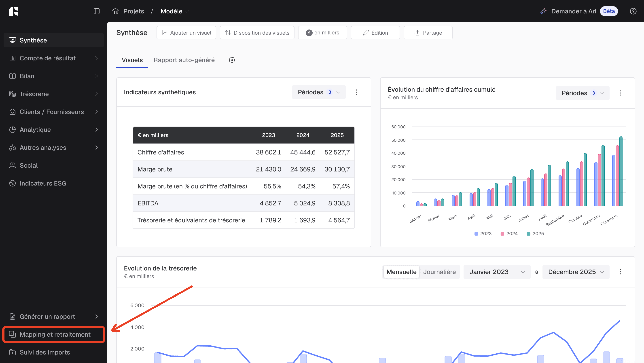The width and height of the screenshot is (644, 363).
Task: Click the home icon beside Projets
Action: point(115,11)
